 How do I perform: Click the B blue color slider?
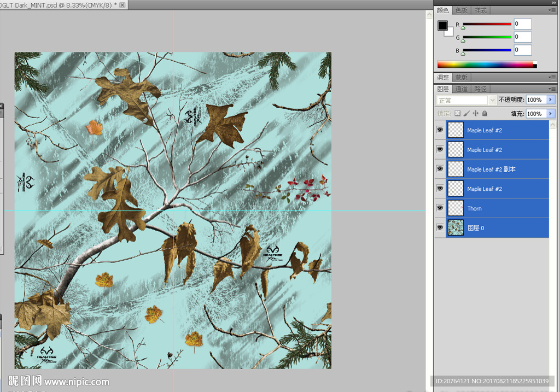point(487,50)
